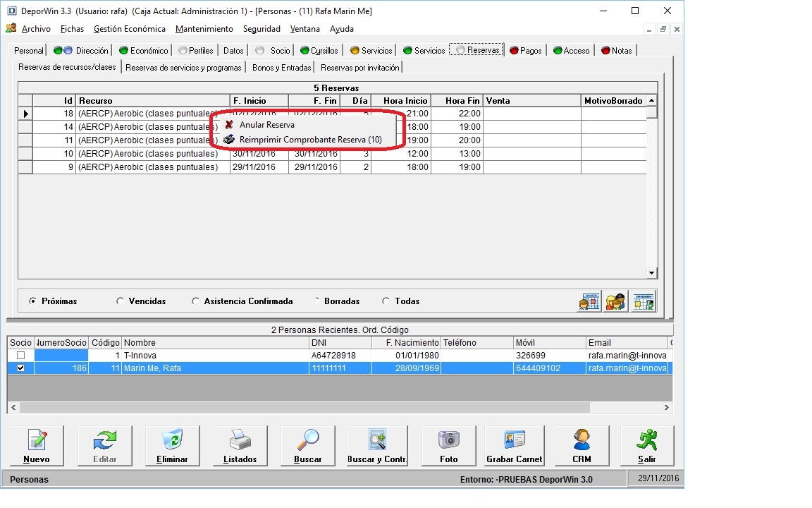Screen dimensions: 812x508
Task: Open the Ayuda menu
Action: tap(342, 29)
